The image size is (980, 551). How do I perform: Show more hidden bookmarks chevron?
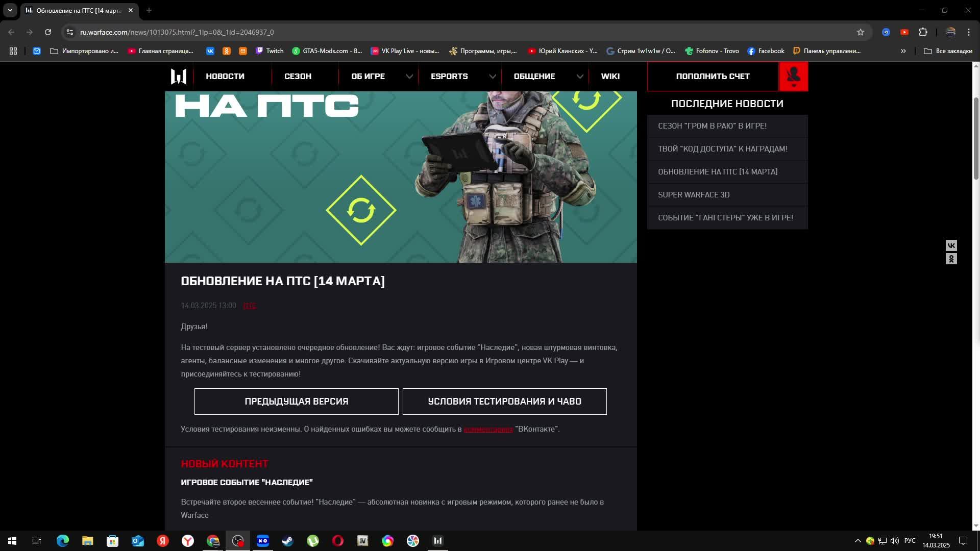[x=903, y=51]
